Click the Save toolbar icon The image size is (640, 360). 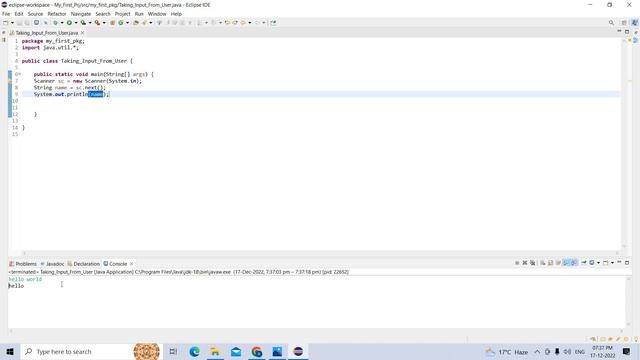19,23
